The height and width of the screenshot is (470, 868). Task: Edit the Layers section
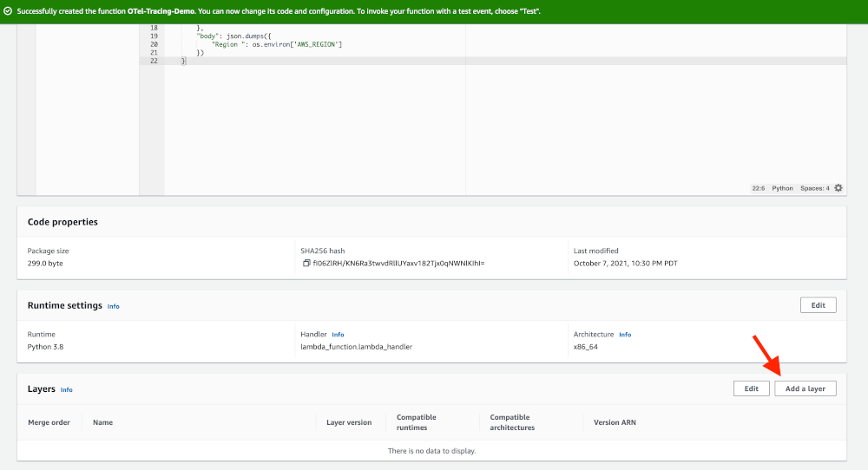pos(751,388)
